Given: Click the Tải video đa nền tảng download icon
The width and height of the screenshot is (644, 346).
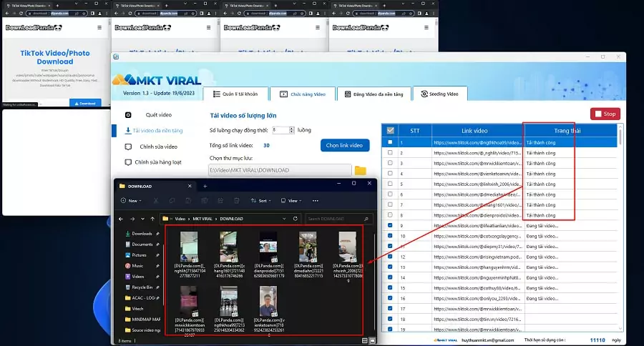Looking at the screenshot, I should coord(128,131).
